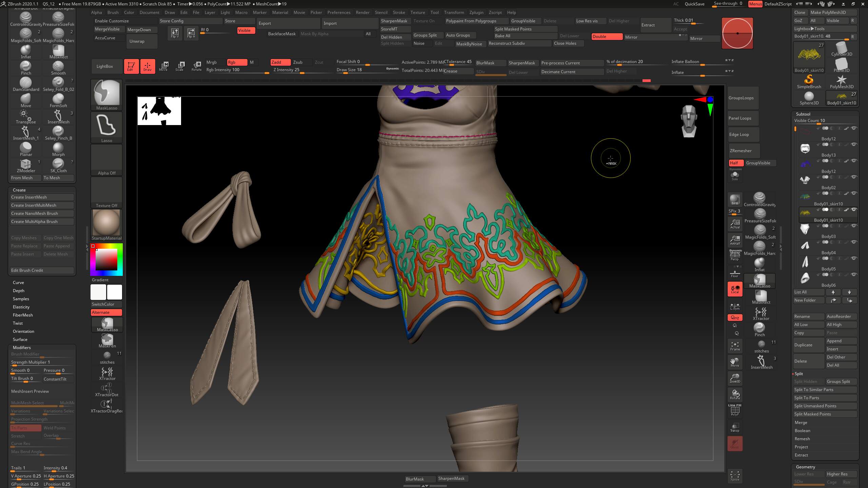Open the Preferences menu
The width and height of the screenshot is (868, 488).
coord(339,13)
